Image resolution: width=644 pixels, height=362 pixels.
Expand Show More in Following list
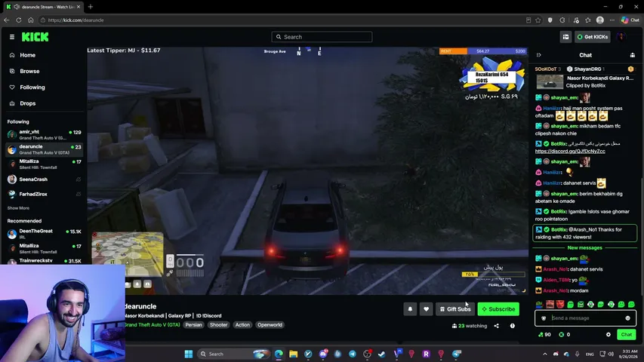click(18, 208)
